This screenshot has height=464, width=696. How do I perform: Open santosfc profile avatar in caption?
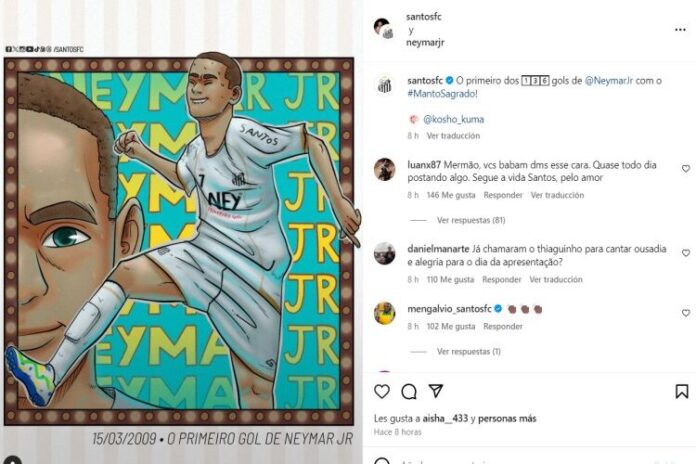click(x=384, y=85)
